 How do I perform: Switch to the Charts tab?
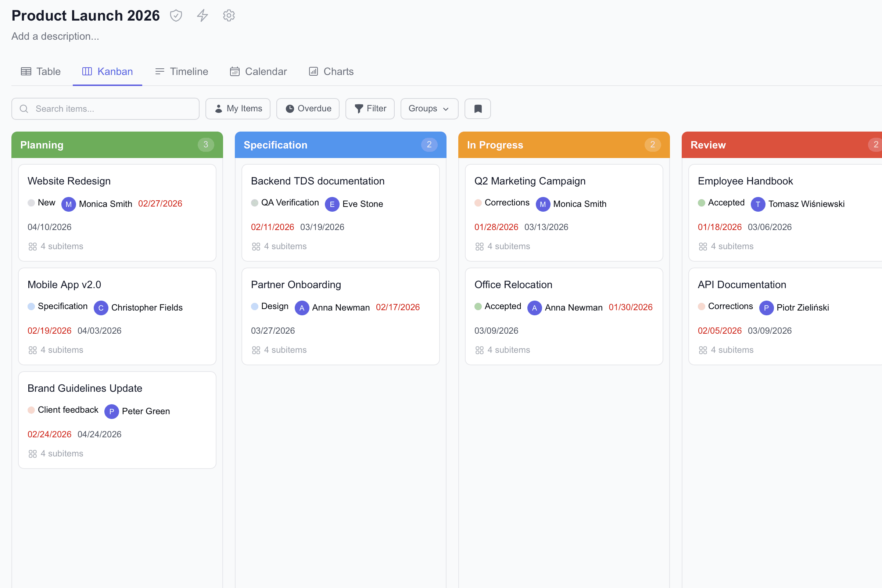click(331, 72)
